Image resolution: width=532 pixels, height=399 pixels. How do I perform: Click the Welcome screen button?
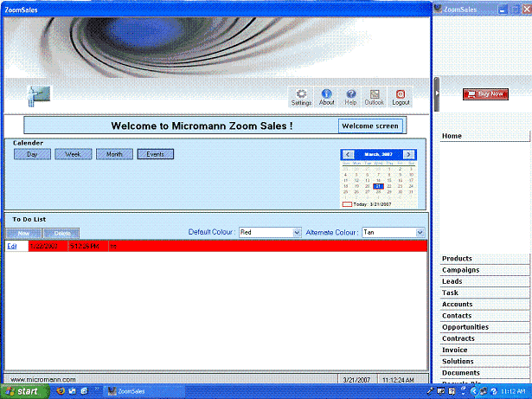[370, 126]
